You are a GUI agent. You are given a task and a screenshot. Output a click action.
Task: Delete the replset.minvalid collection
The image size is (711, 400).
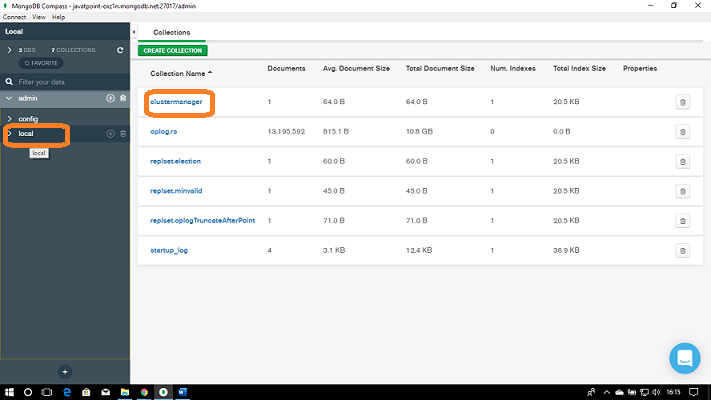(682, 191)
